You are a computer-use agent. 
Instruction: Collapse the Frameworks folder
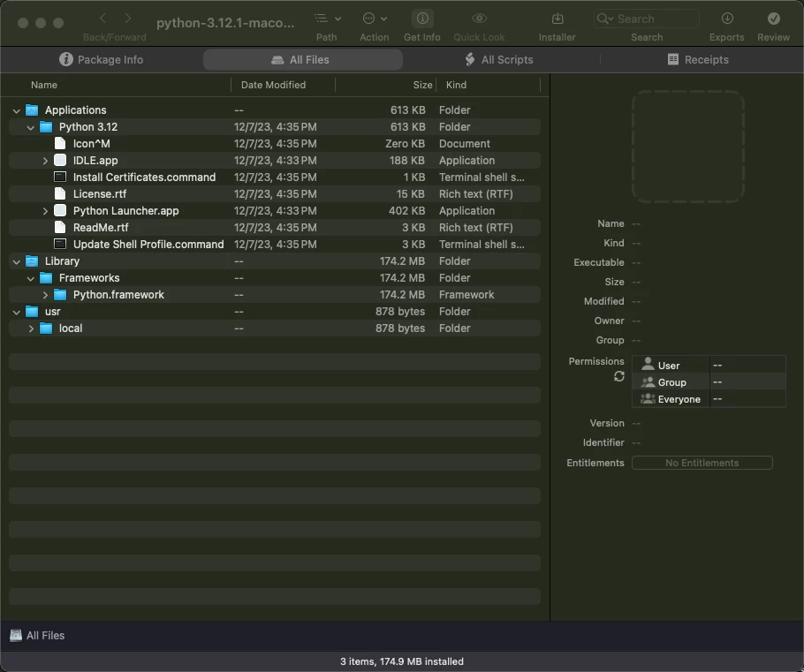pos(31,279)
